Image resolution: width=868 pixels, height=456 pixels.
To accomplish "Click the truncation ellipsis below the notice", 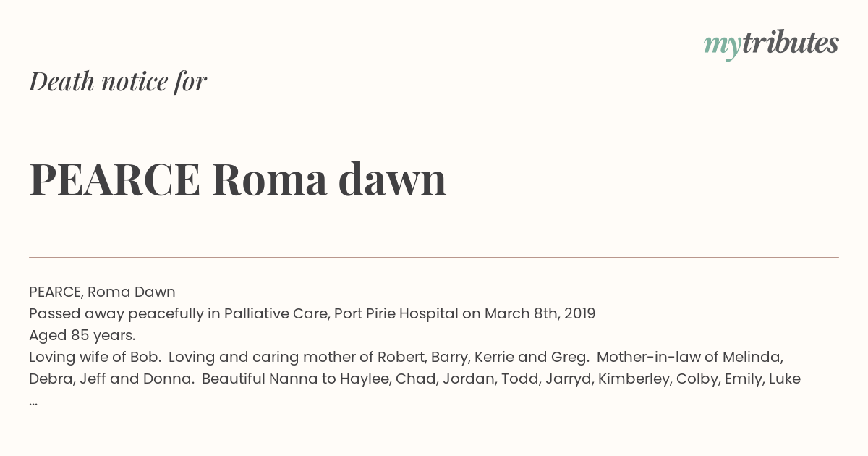I will [x=33, y=401].
